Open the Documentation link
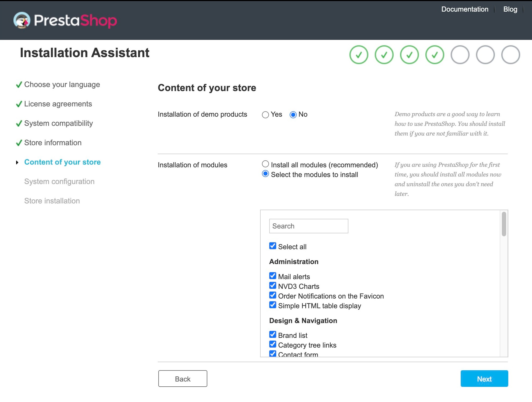The width and height of the screenshot is (532, 402). coord(465,9)
